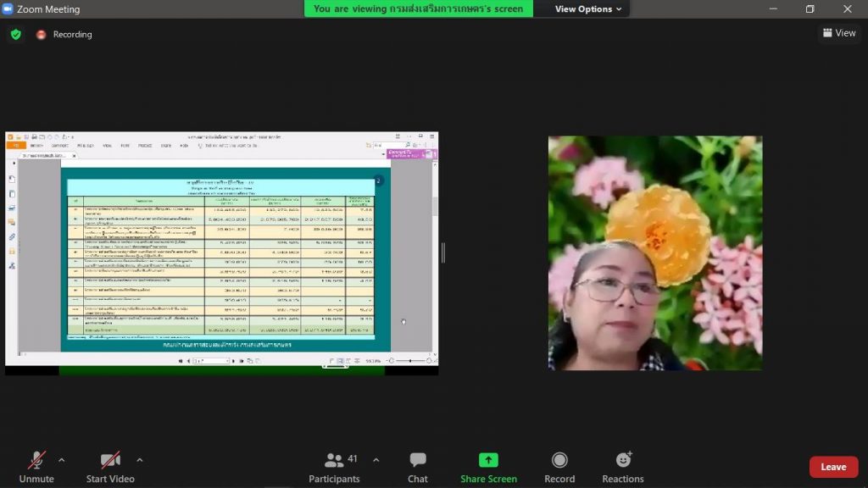
Task: Click the Zoom Meeting app icon in title bar
Action: [8, 9]
